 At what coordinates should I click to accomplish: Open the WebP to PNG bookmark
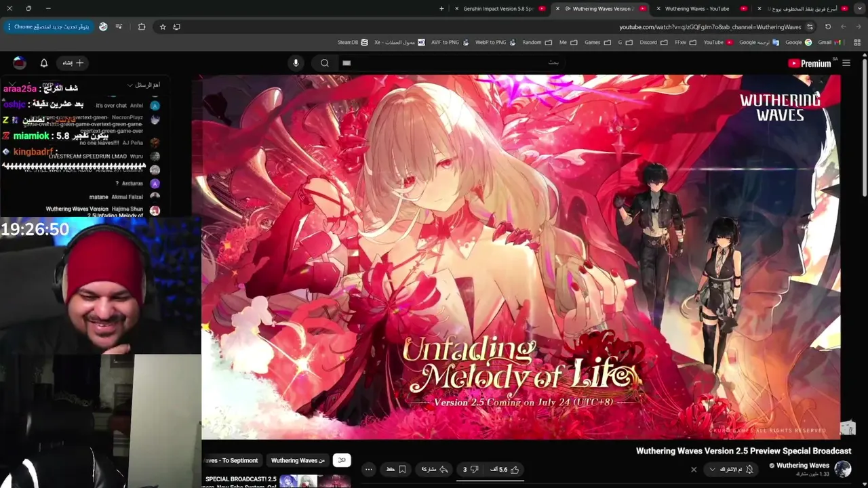click(495, 42)
